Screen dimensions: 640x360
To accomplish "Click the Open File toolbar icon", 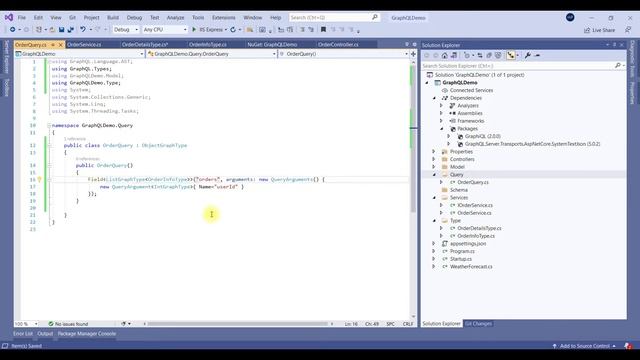I will (x=52, y=30).
